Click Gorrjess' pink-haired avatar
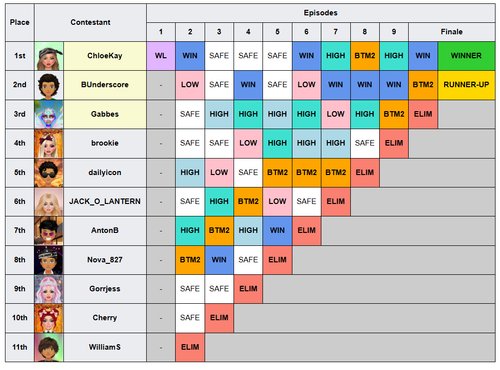This screenshot has height=370, width=500. (x=49, y=289)
